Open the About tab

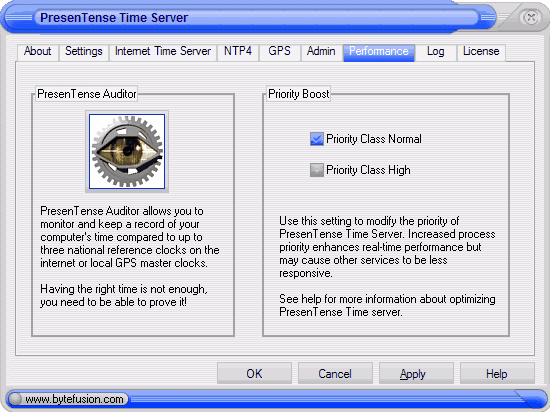click(38, 52)
